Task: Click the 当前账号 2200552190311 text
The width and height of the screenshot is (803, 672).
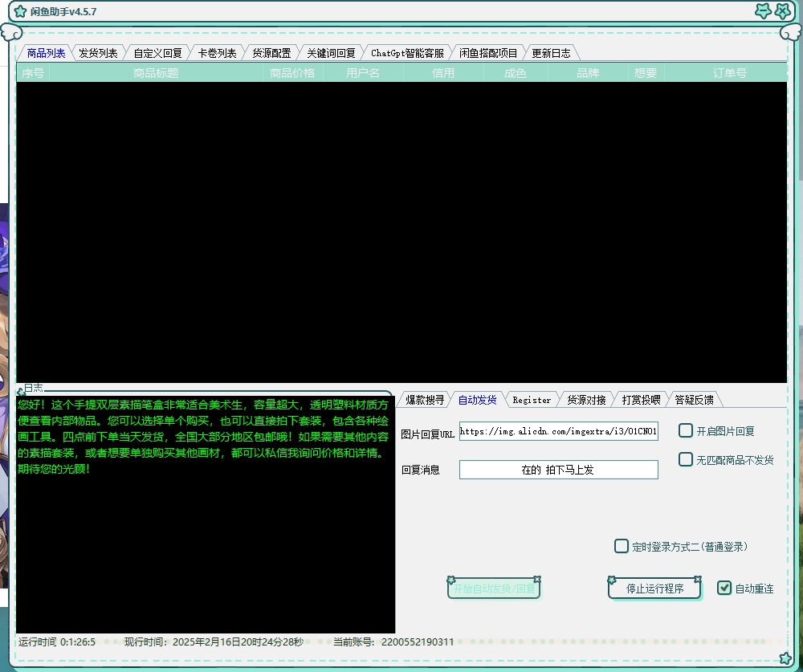Action: (x=393, y=641)
